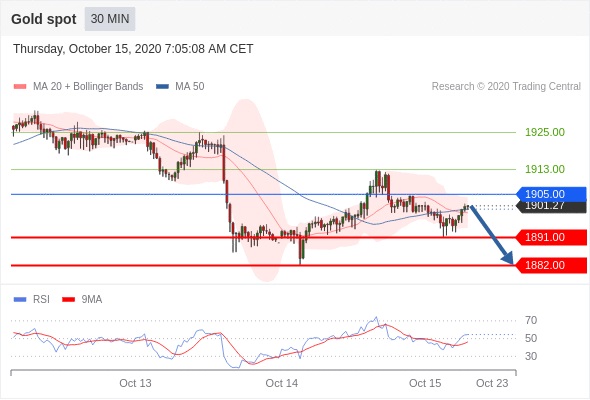Select the Oct 14 date marker
This screenshot has width=590, height=400.
pyautogui.click(x=281, y=383)
